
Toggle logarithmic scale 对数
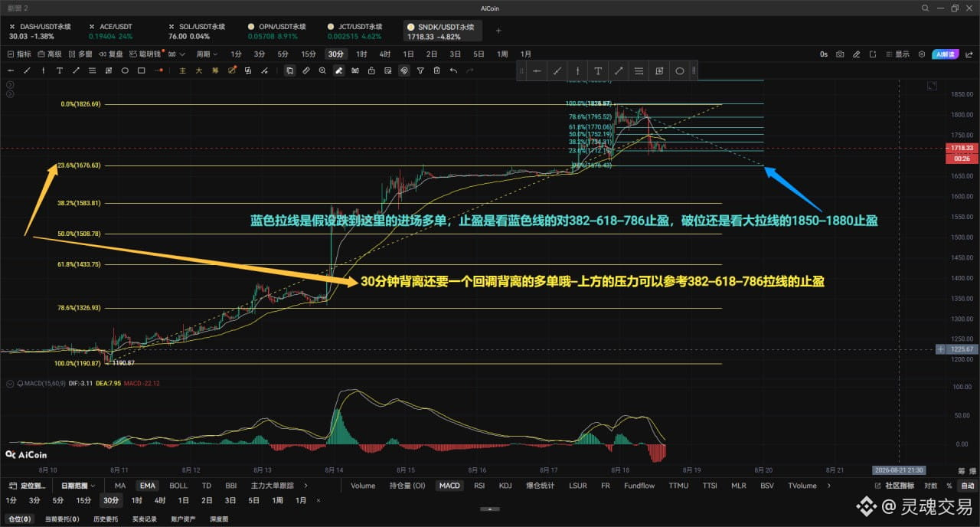[x=930, y=486]
